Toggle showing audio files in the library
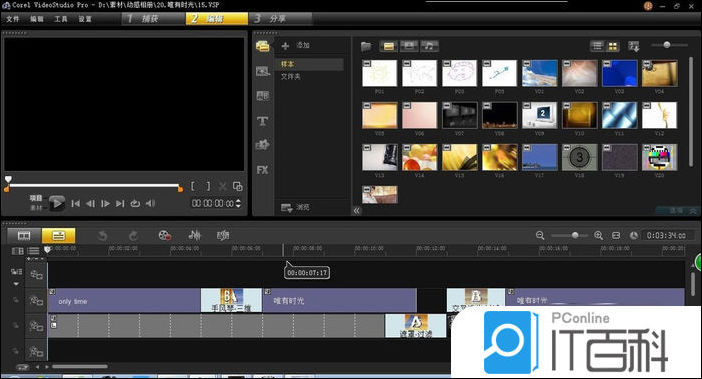The image size is (702, 379). (x=429, y=46)
